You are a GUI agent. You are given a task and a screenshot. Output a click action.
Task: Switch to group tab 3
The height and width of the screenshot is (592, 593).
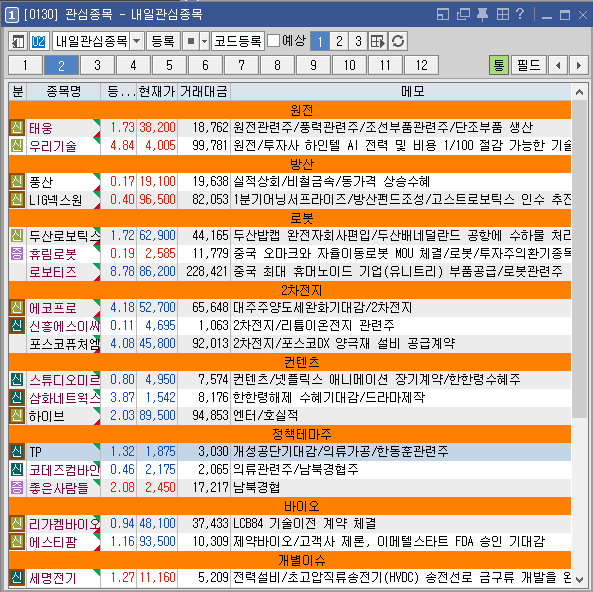click(97, 65)
